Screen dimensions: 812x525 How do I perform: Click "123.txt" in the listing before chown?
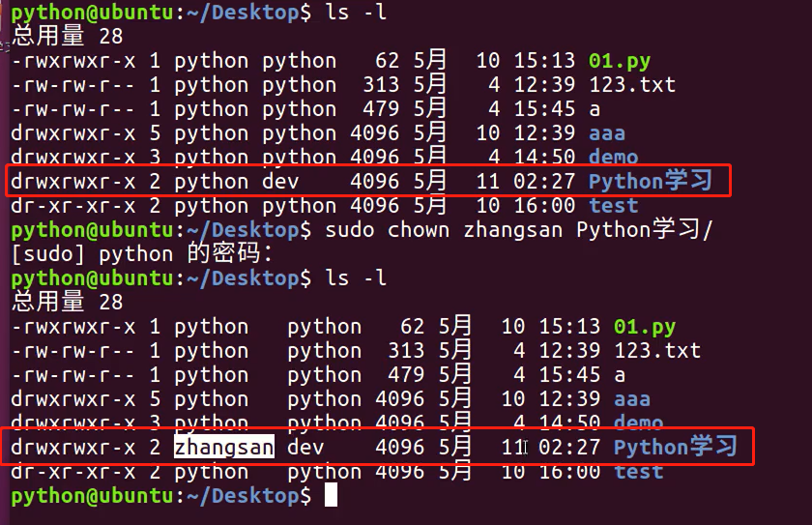tap(632, 85)
